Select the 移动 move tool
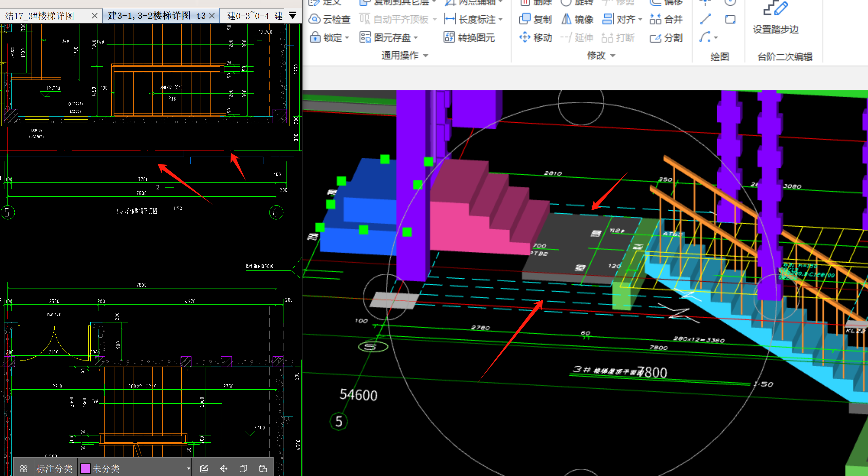Viewport: 868px width, 476px height. pyautogui.click(x=536, y=37)
